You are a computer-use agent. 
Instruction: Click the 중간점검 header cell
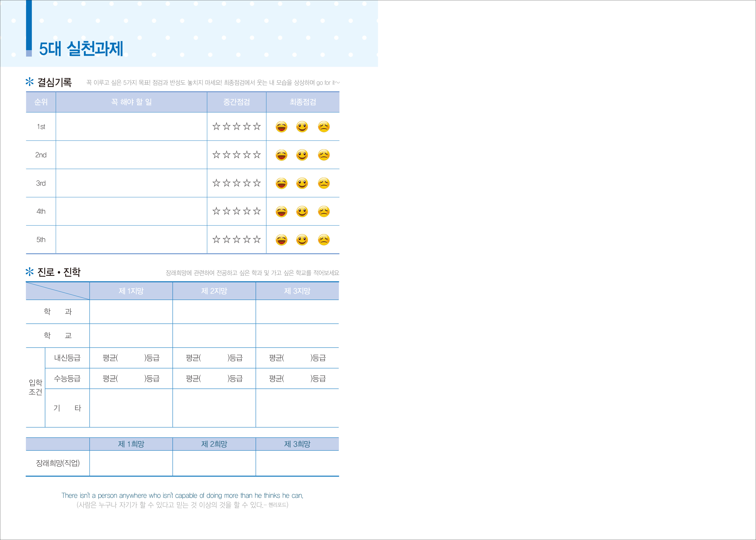click(236, 102)
